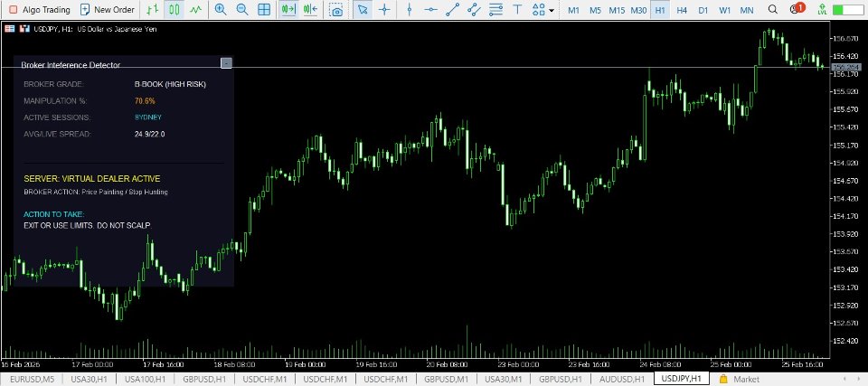Click the chart table icon beside USDJPY title
Screen dimensions: 868x386
click(x=9, y=29)
